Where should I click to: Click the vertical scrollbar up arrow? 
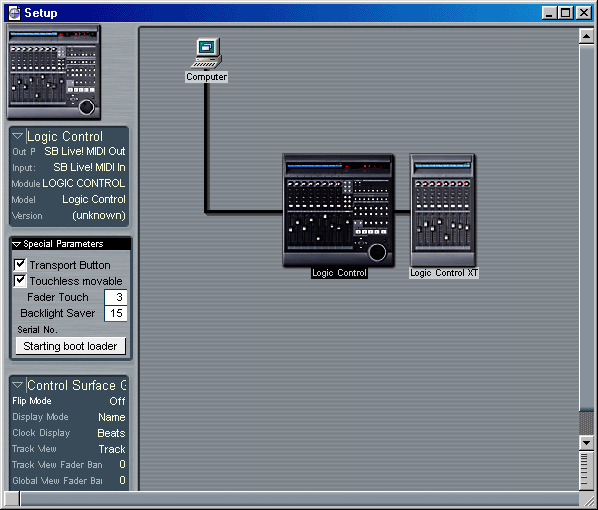coord(586,36)
